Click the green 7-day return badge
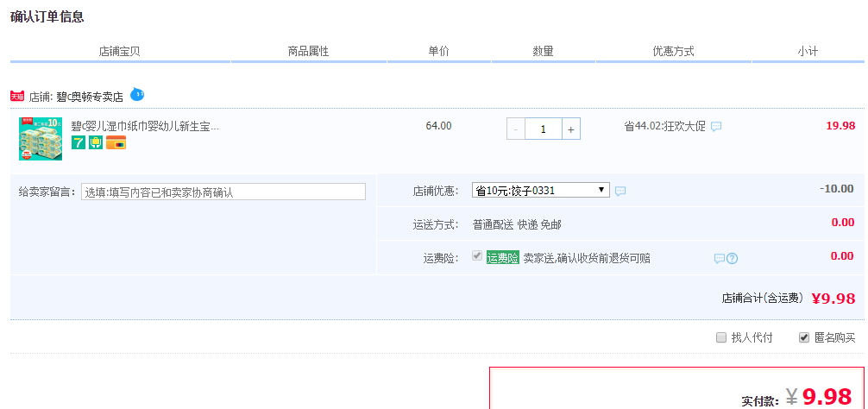Image resolution: width=868 pixels, height=409 pixels. click(78, 142)
